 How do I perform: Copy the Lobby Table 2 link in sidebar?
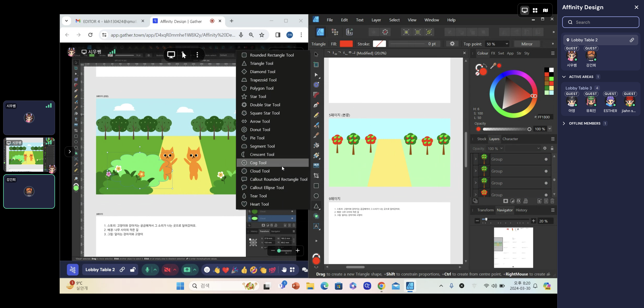(632, 40)
